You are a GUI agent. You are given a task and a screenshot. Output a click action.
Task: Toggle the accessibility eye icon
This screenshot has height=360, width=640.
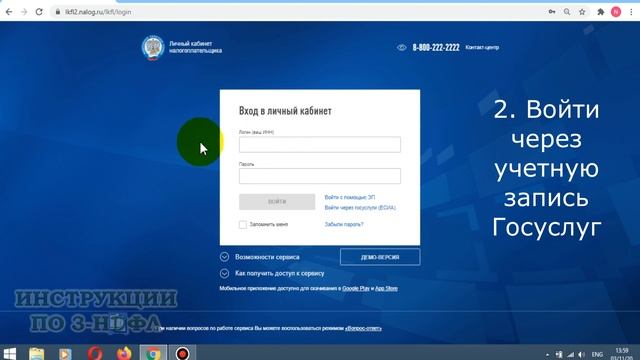pyautogui.click(x=402, y=47)
